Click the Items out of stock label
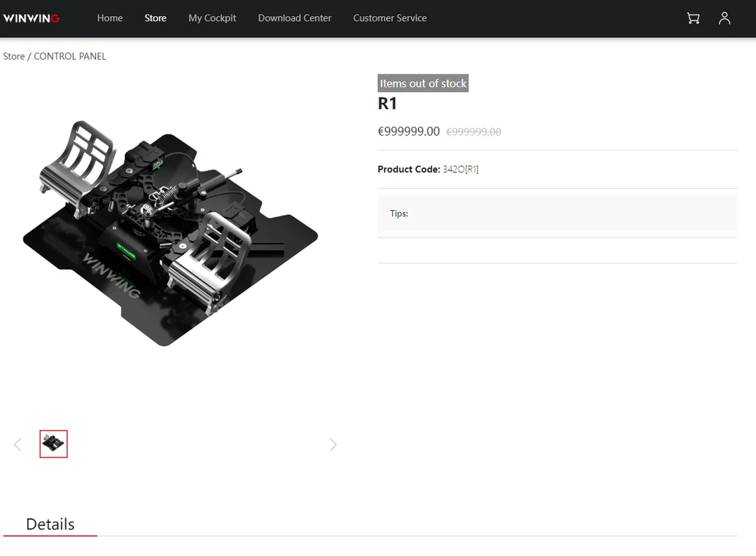The width and height of the screenshot is (756, 556). coord(423,83)
